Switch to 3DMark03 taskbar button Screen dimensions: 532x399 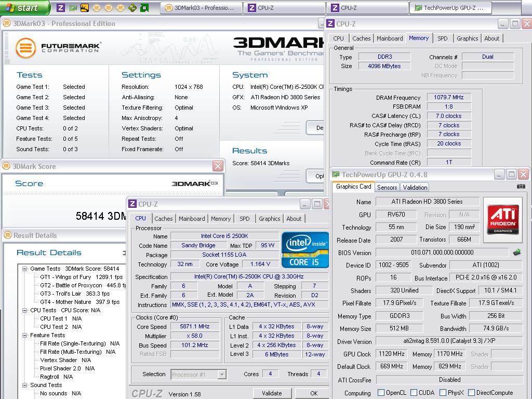[201, 8]
